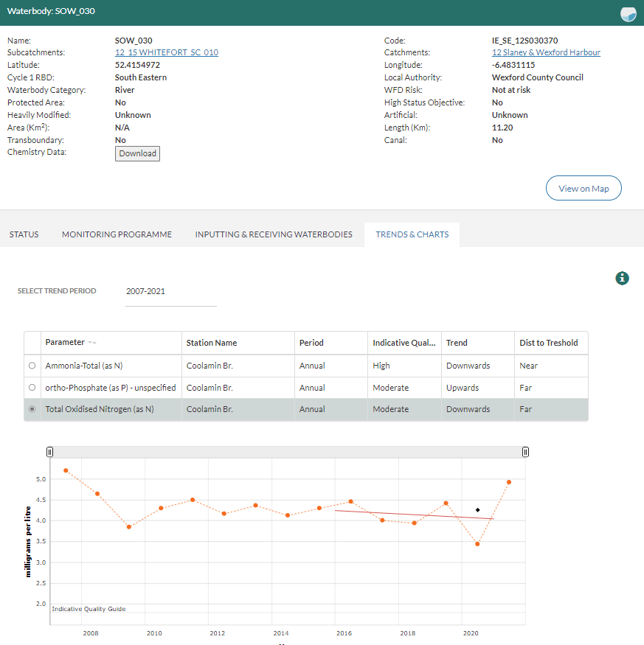
Task: Select the Total Oxidised Nitrogen radio button
Action: [x=32, y=409]
